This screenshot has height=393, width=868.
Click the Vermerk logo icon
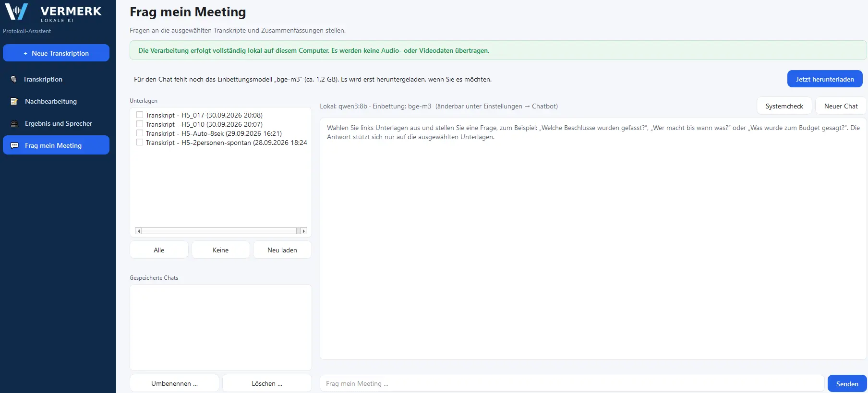click(x=16, y=12)
